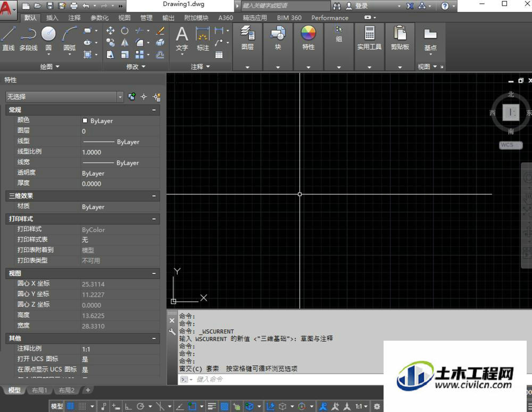This screenshot has width=532, height=412.
Task: Click the Quick Select icon in properties palette
Action: [x=156, y=97]
